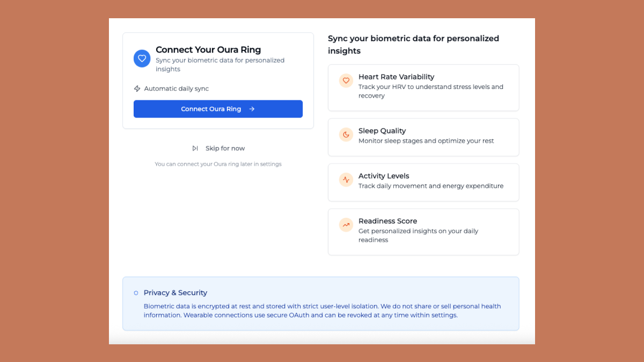Viewport: 644px width, 362px height.
Task: Click the arrow on Connect button
Action: (252, 109)
